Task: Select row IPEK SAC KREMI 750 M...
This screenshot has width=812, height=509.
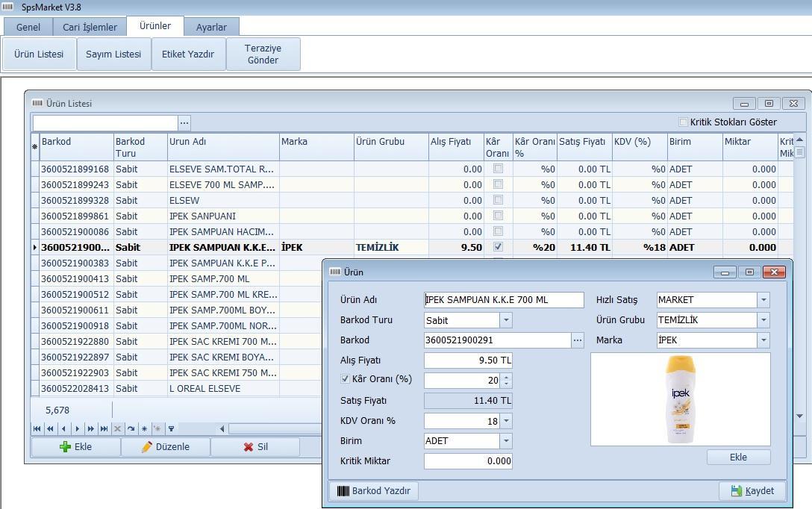Action: (176, 373)
